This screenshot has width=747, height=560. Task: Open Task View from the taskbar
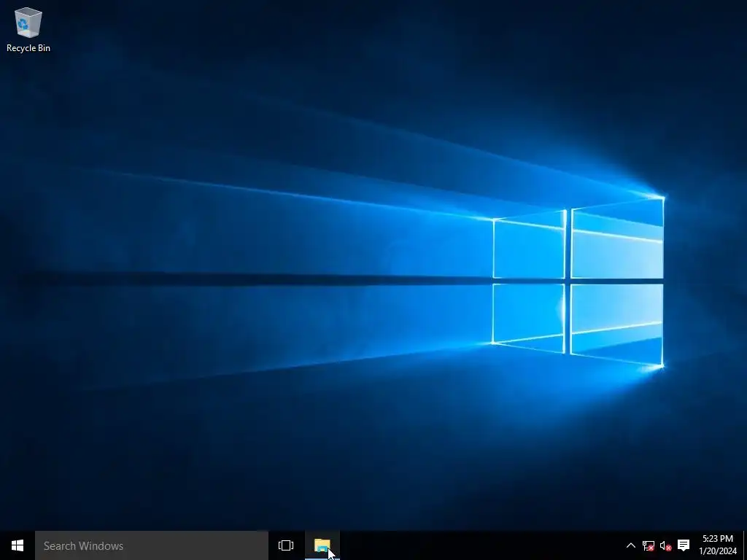pos(286,545)
